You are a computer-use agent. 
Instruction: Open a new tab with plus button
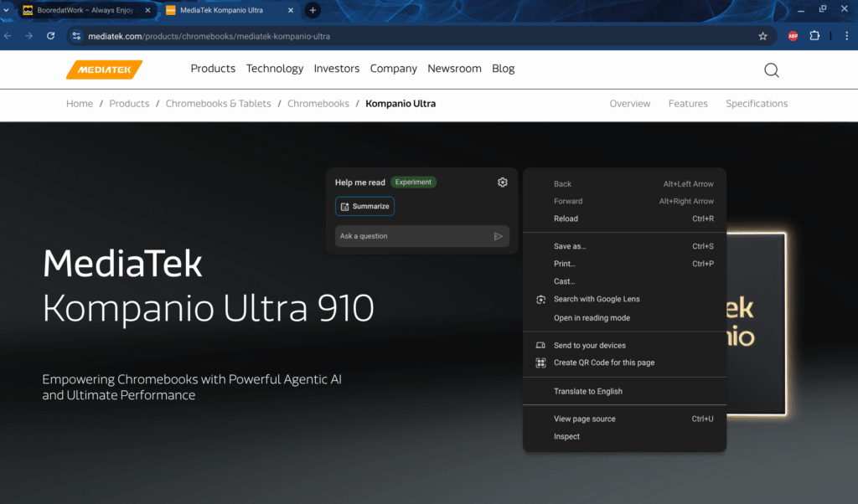pos(313,10)
